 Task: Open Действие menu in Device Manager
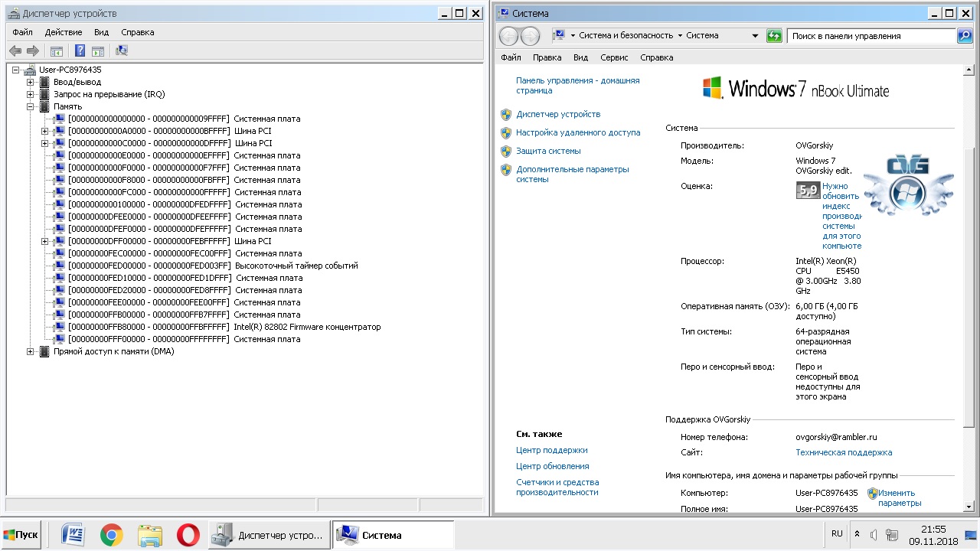[x=64, y=32]
